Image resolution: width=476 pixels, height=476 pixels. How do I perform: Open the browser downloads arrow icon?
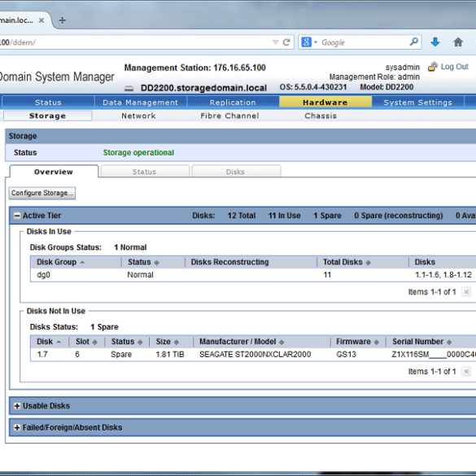pos(435,41)
